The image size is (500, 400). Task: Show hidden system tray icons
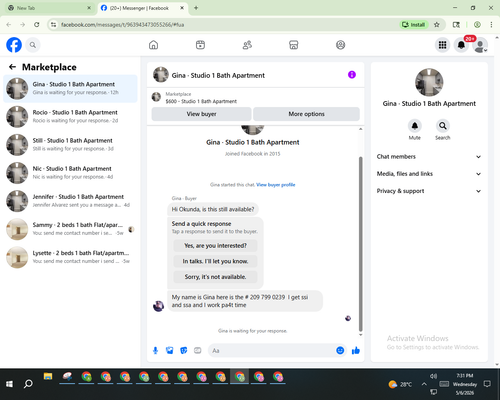pyautogui.click(x=424, y=384)
